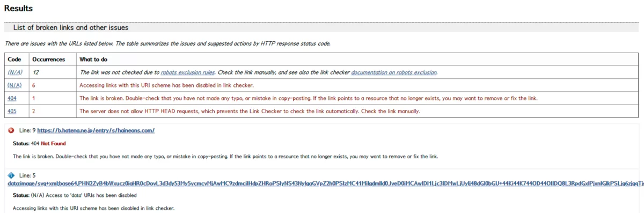Click table text 'The link is broken' in 404 row
Screen dimensions: 644x213
click(x=308, y=98)
